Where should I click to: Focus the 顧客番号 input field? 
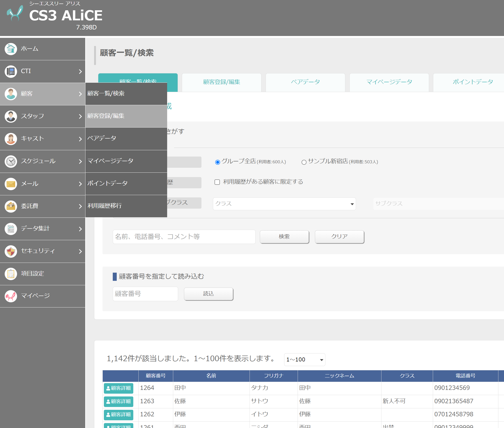tap(145, 294)
